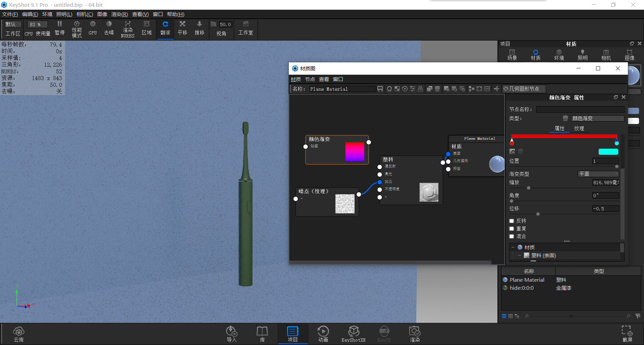644x345 pixels.
Task: Toggle the Blend (混合) checkbox
Action: (512, 236)
